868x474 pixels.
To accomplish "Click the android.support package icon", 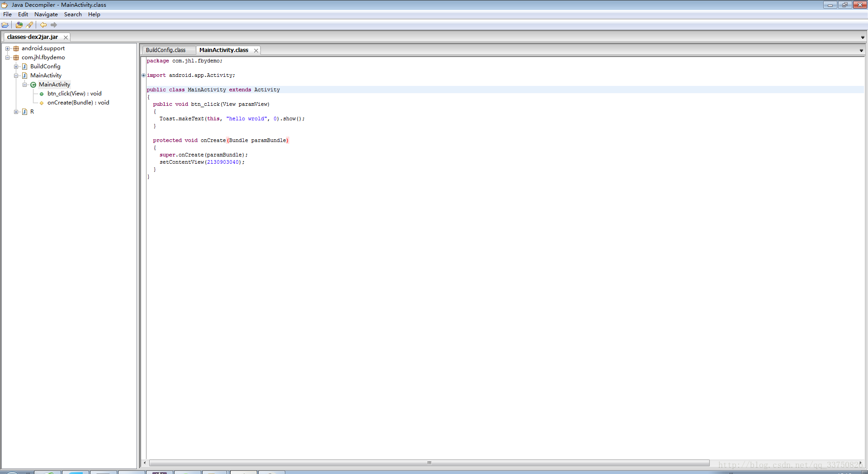I will click(16, 48).
